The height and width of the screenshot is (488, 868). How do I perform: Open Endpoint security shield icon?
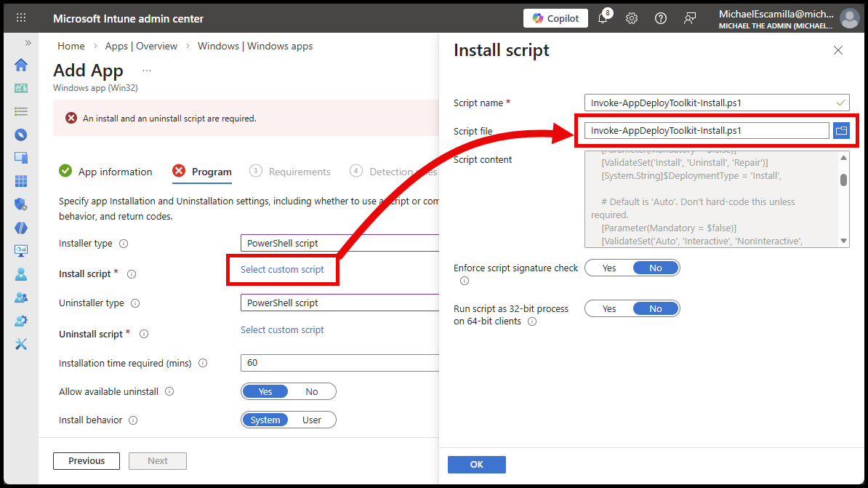tap(21, 204)
